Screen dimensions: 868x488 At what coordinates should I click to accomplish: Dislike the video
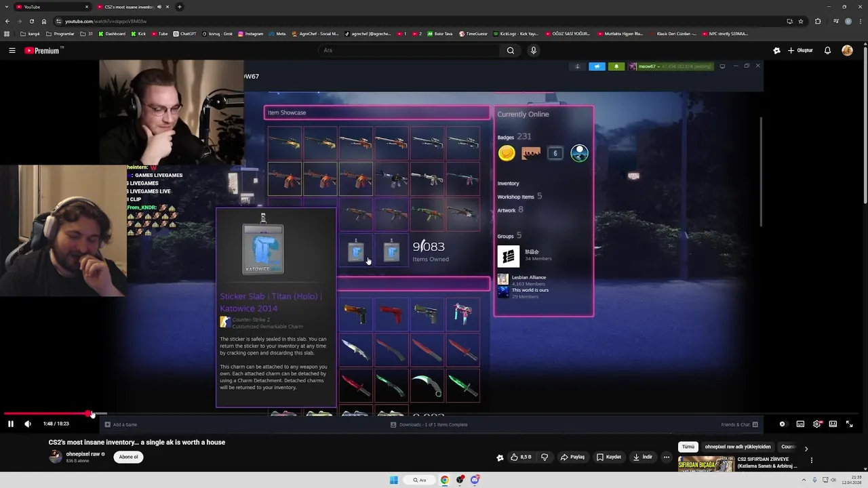point(545,457)
